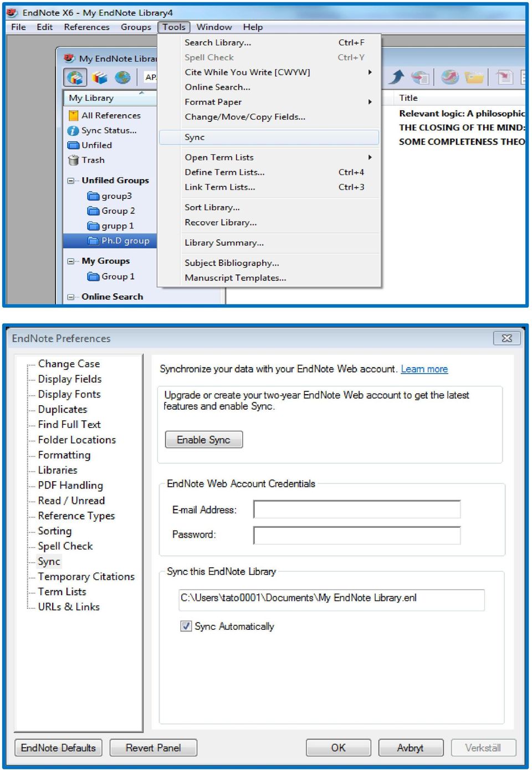Focus the Password field
This screenshot has width=532, height=770.
coord(357,535)
